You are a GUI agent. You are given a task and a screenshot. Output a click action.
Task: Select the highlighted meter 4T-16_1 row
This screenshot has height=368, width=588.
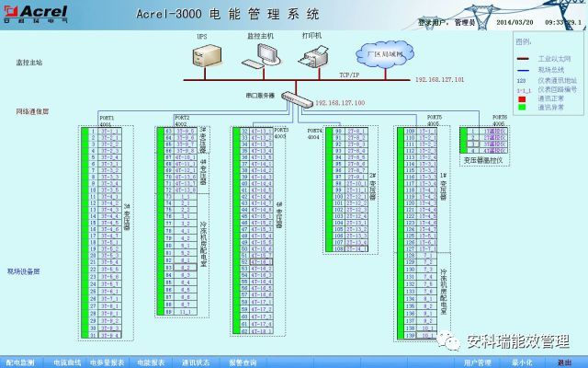pos(261,261)
